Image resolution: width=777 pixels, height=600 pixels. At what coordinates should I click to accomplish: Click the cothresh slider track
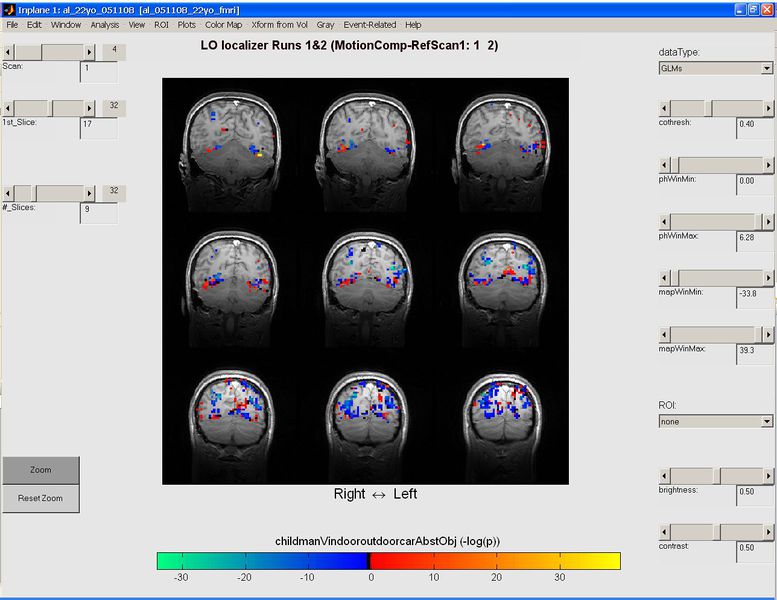click(735, 107)
